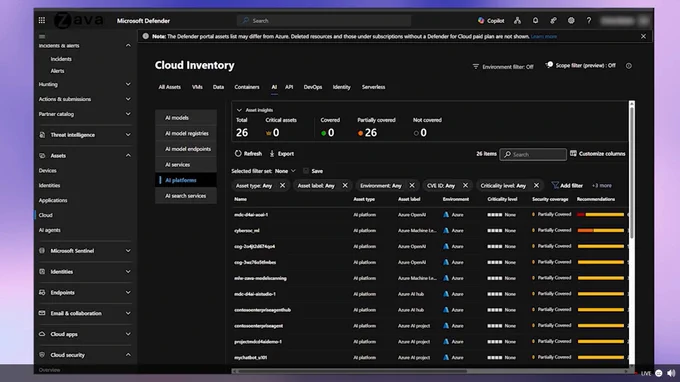Remove the Environment filter chip
This screenshot has width=680, height=382.
click(x=412, y=186)
